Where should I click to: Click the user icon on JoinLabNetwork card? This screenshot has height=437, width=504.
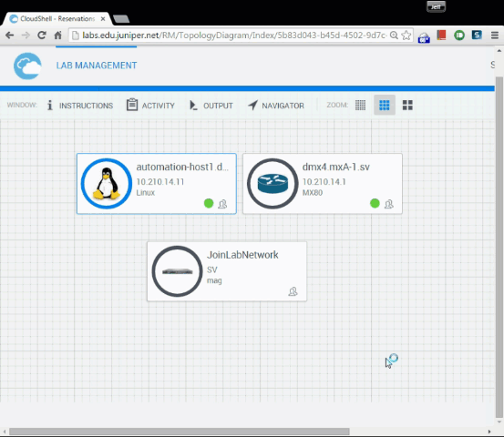(x=293, y=291)
